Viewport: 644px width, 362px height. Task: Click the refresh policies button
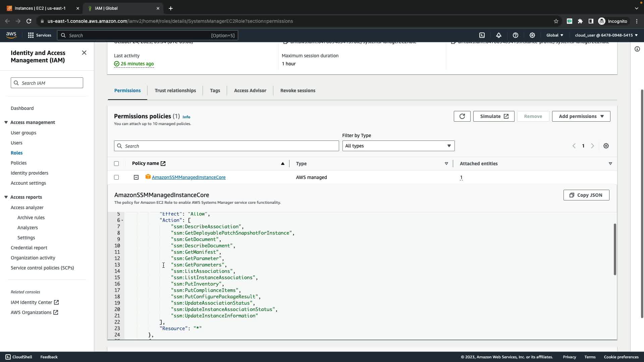pos(462,116)
